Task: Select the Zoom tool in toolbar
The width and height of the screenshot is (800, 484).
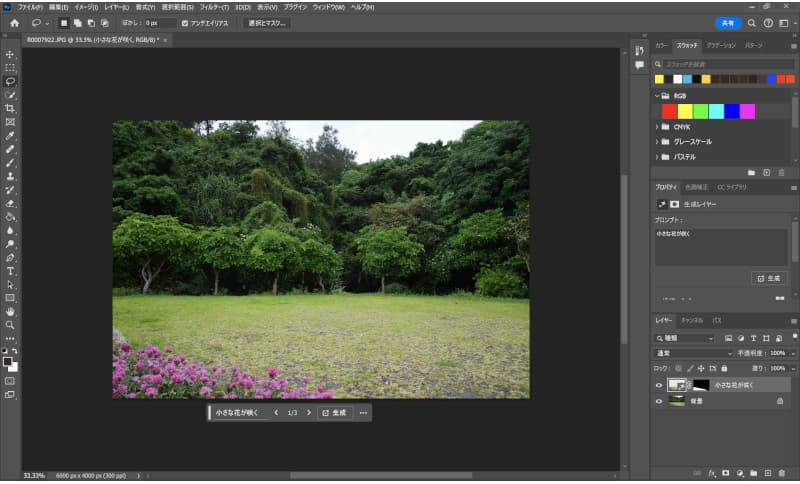Action: (10, 325)
